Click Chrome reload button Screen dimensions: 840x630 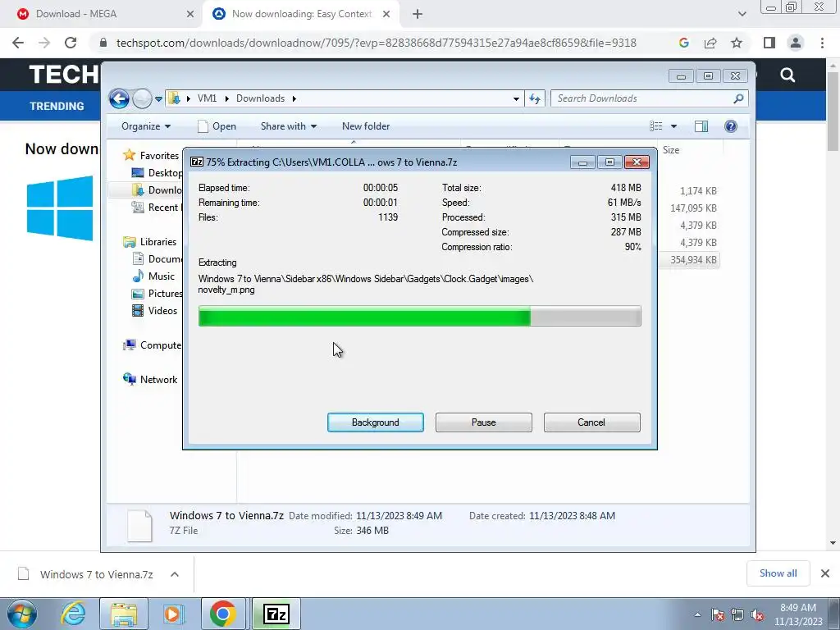71,43
